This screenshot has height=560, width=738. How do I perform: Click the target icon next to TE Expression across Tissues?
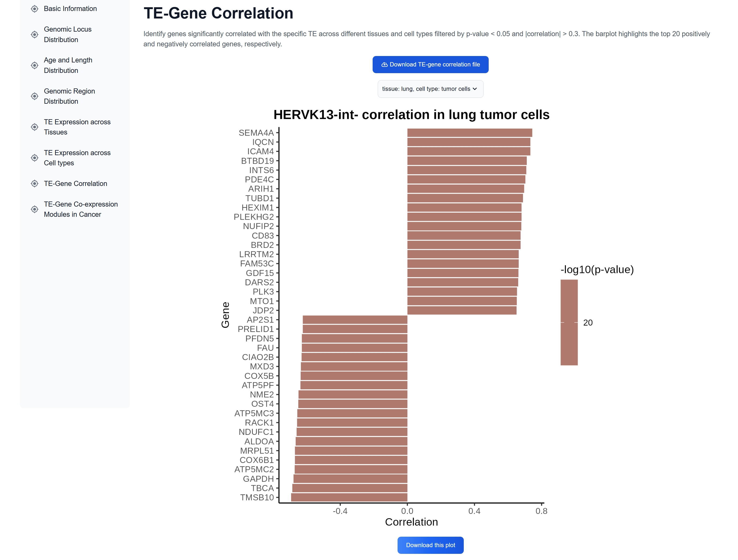tap(34, 127)
